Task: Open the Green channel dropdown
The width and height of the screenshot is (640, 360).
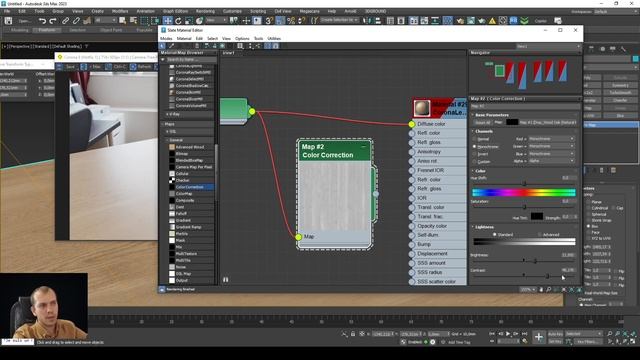Action: pos(551,146)
